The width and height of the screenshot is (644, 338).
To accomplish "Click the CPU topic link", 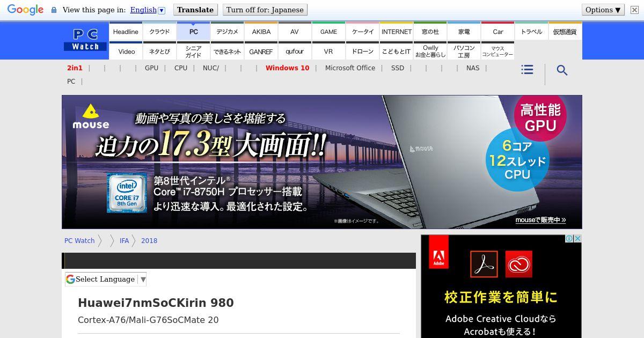I will coord(181,68).
